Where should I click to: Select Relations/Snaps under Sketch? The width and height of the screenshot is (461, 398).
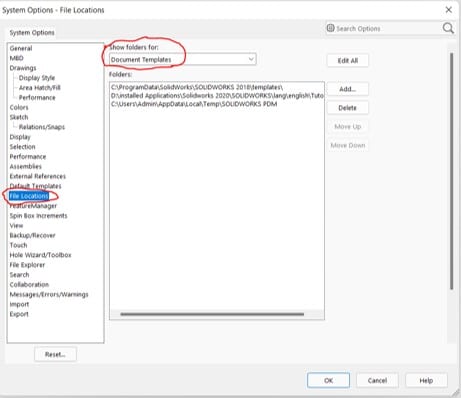pyautogui.click(x=42, y=127)
